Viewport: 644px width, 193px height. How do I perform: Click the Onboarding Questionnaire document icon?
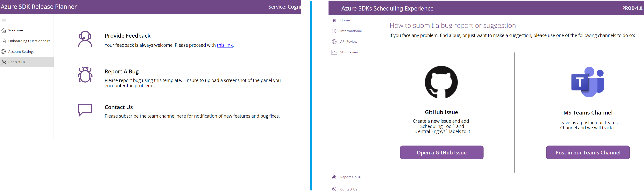coord(4,41)
